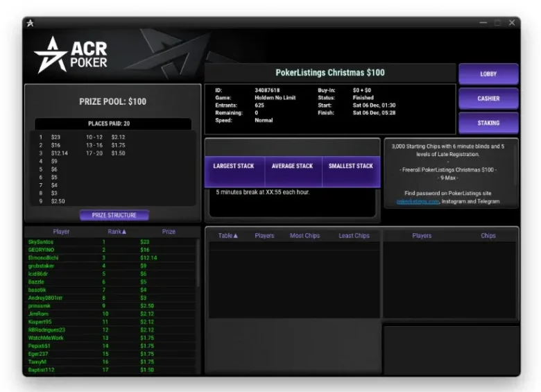Click the Prize Pool: $100 heading
This screenshot has height=392, width=541.
pyautogui.click(x=113, y=101)
